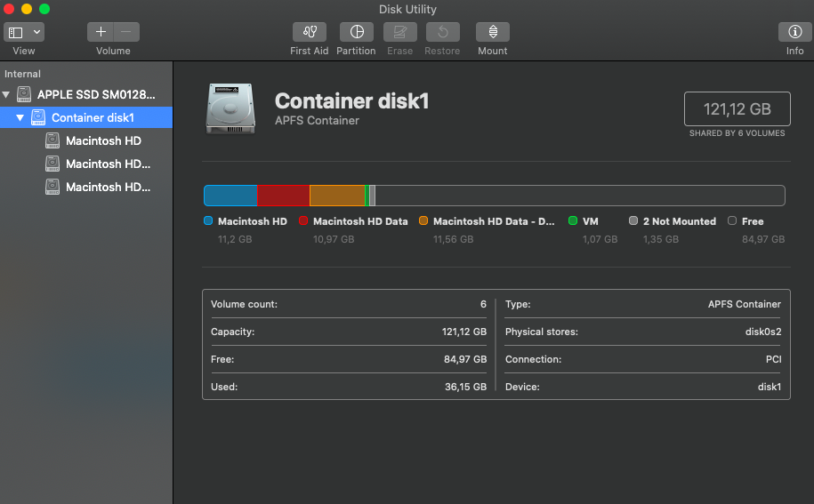The width and height of the screenshot is (814, 504).
Task: Click the red Macintosh HD Data legend swatch
Action: pyautogui.click(x=303, y=220)
